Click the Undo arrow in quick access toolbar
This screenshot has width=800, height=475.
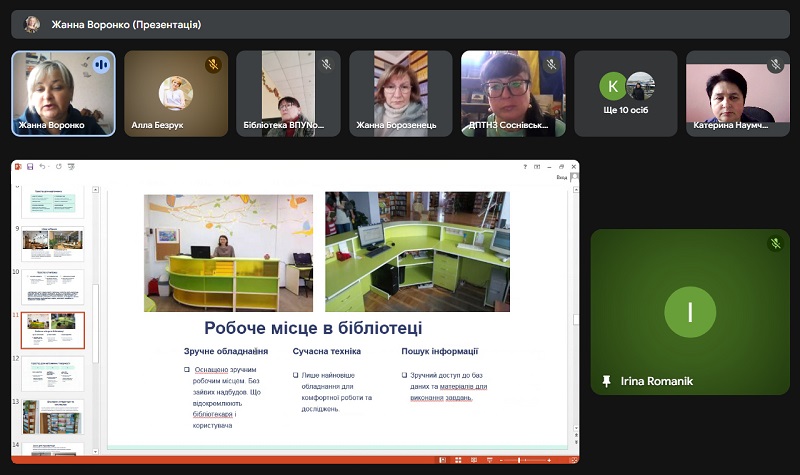(x=42, y=166)
